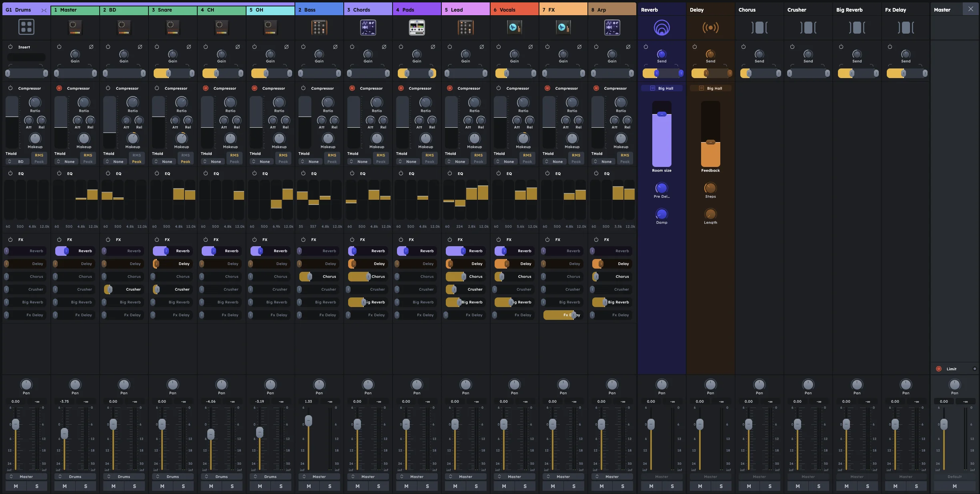This screenshot has width=980, height=494.
Task: Open the None threshold dropdown on Bass channel
Action: pos(310,161)
